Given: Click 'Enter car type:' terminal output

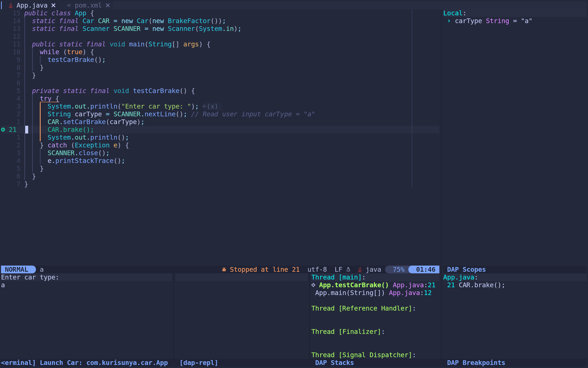Looking at the screenshot, I should pos(30,277).
